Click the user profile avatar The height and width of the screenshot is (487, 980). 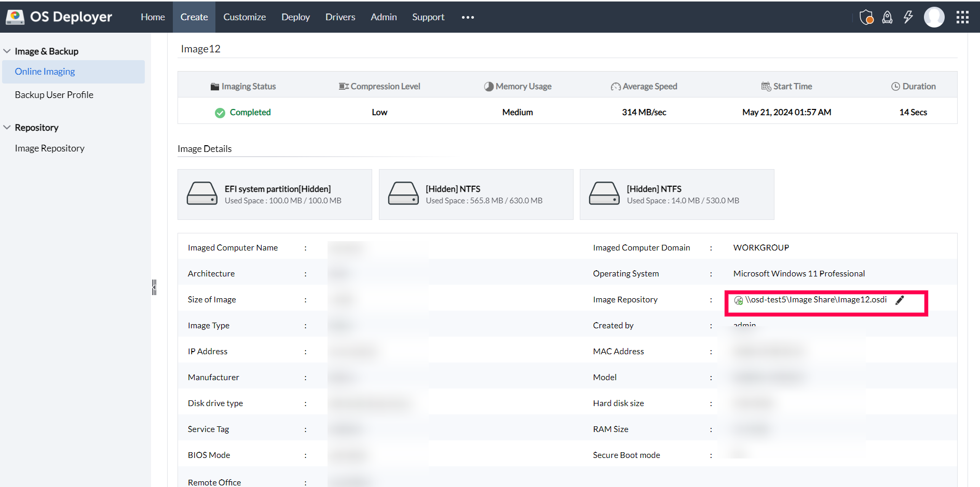click(x=934, y=17)
